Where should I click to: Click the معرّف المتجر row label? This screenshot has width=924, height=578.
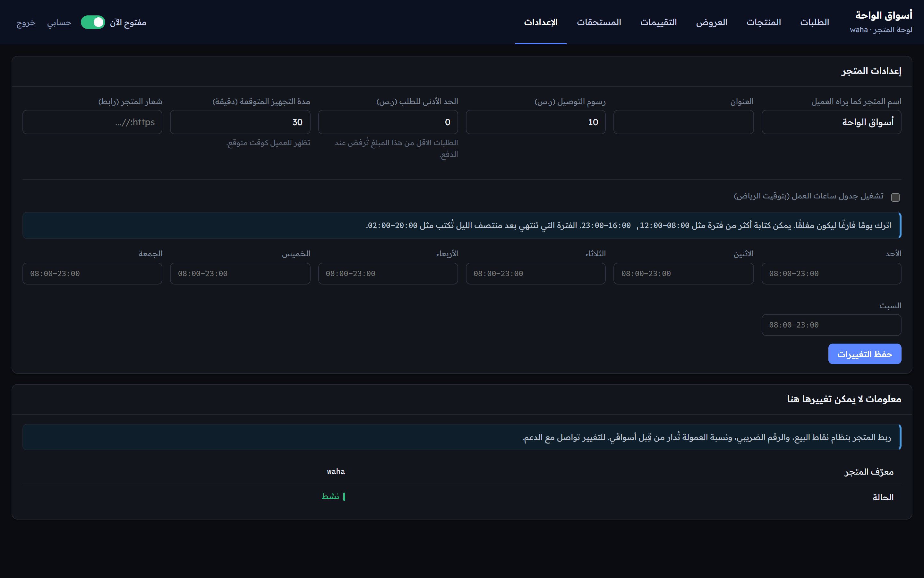[x=868, y=472]
